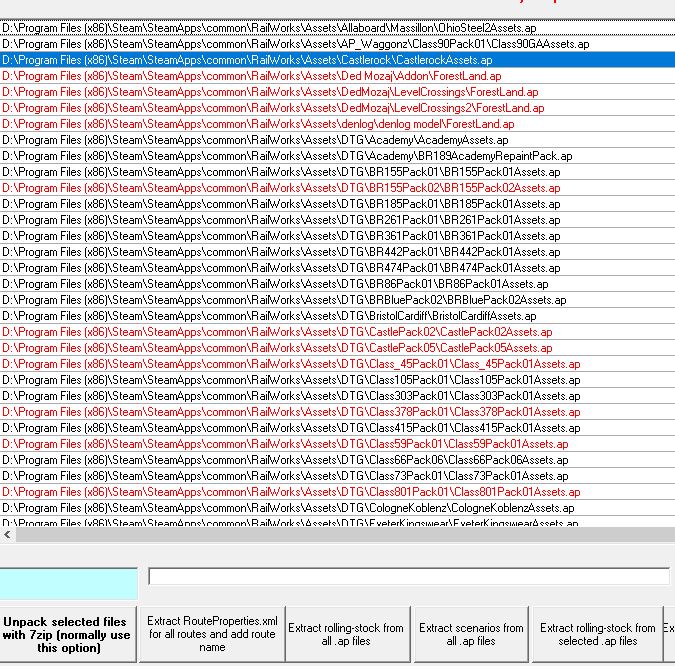Select the red BR155Pack02Assets.ap row
This screenshot has height=666, width=675.
pos(338,188)
